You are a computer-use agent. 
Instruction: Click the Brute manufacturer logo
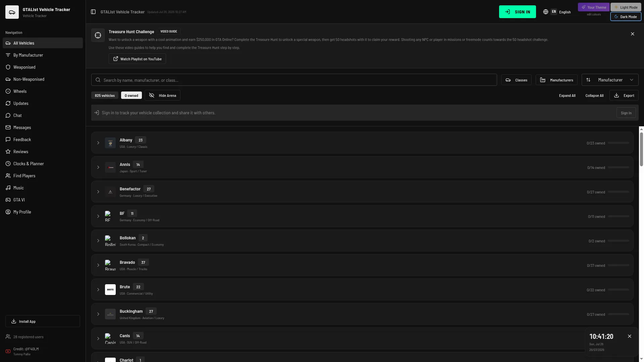pos(110,290)
